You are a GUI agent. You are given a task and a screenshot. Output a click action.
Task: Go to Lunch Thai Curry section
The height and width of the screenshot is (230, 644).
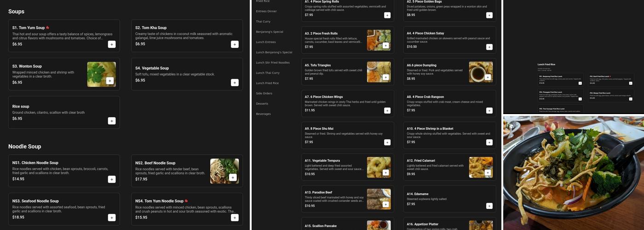268,73
